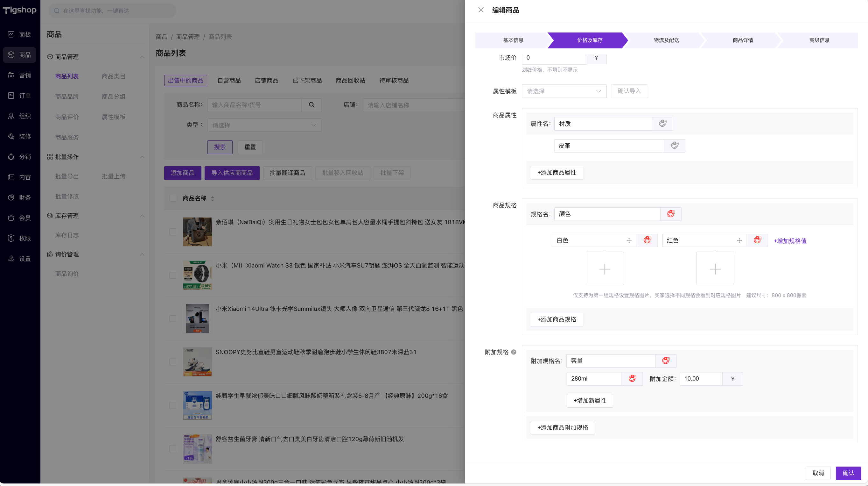Click translate icon next to 材质 attribute name

point(662,124)
